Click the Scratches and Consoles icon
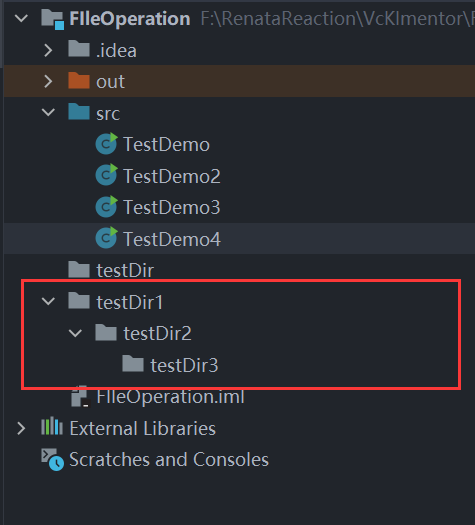This screenshot has height=525, width=475. coord(52,460)
